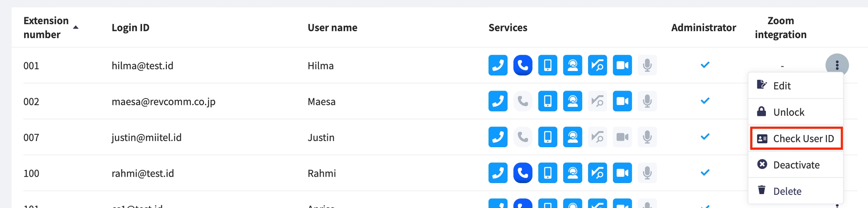868x208 pixels.
Task: Click the dark blue handset icon for Rahmi
Action: click(x=523, y=173)
